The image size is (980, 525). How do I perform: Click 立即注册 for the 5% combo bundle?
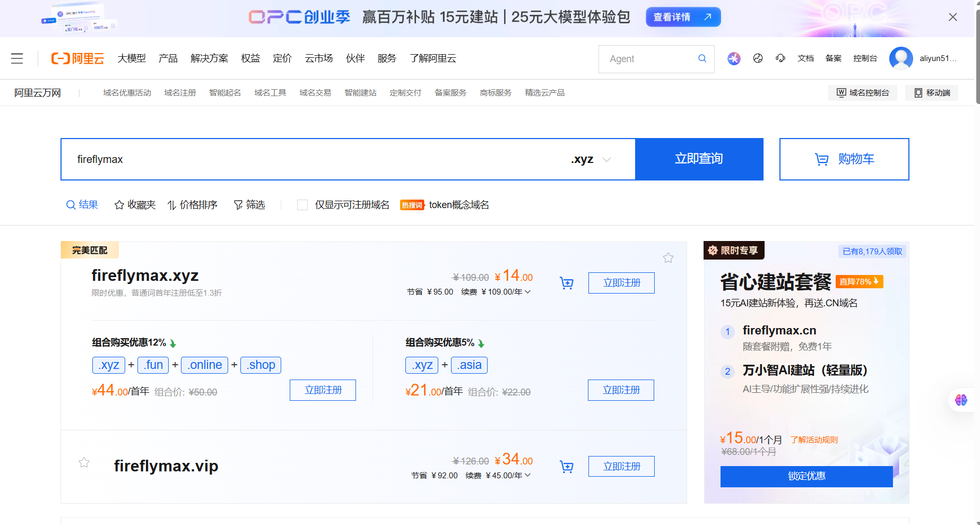(621, 390)
